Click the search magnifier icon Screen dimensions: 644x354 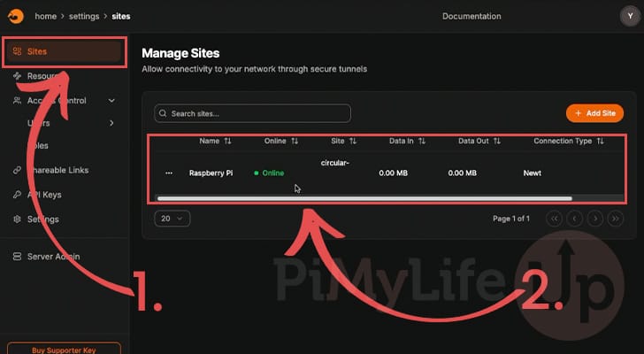[x=163, y=113]
